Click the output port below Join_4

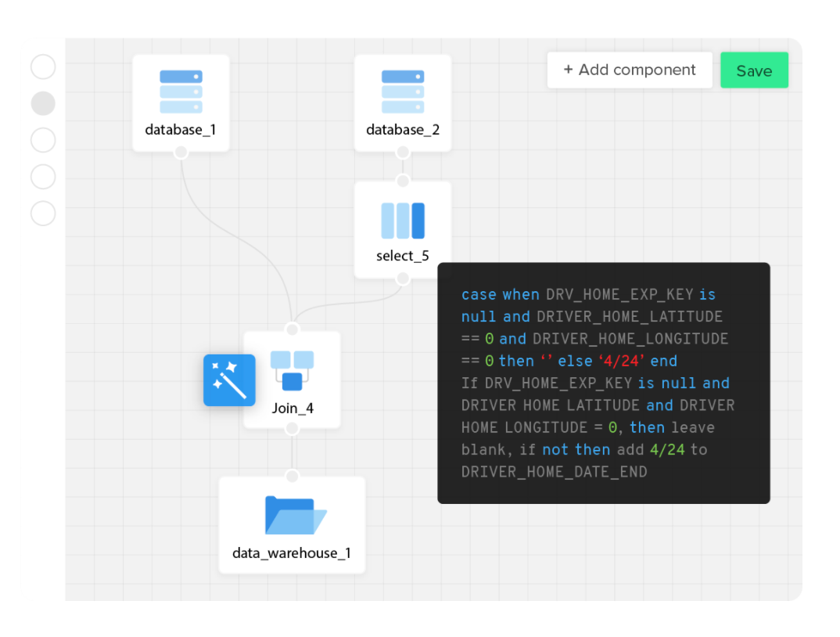[292, 429]
